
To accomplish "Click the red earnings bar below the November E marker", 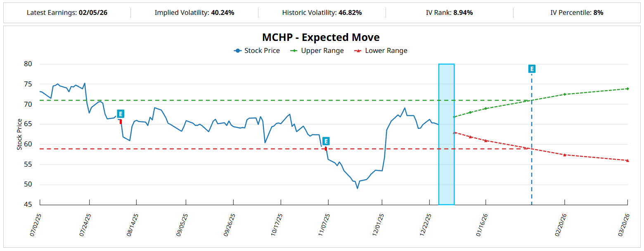I will pos(326,148).
